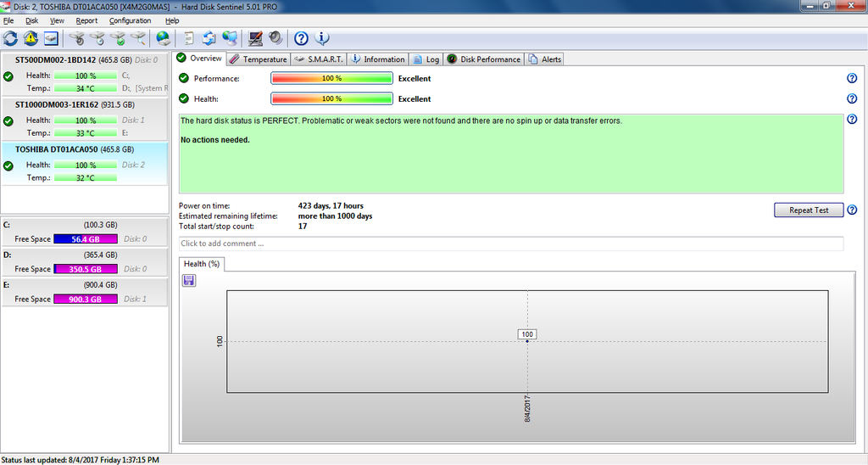Click the refresh icon in the toolbar
868x465 pixels.
point(10,38)
